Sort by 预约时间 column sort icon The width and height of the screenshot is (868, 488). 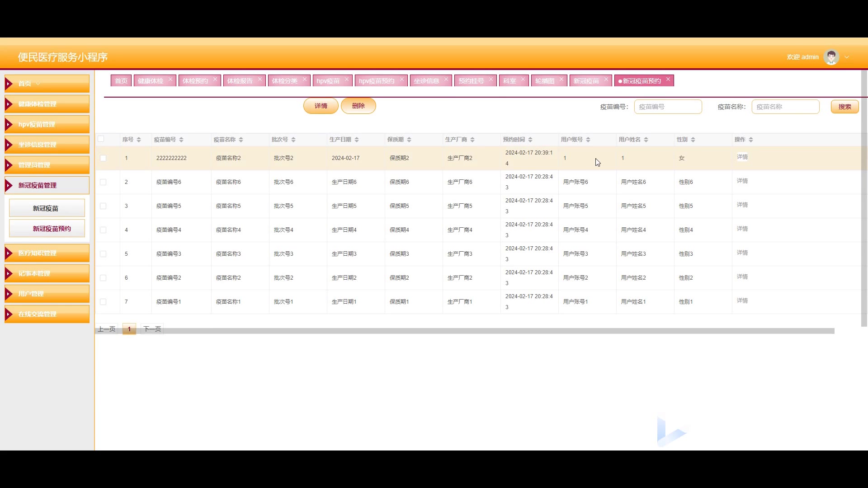(530, 140)
